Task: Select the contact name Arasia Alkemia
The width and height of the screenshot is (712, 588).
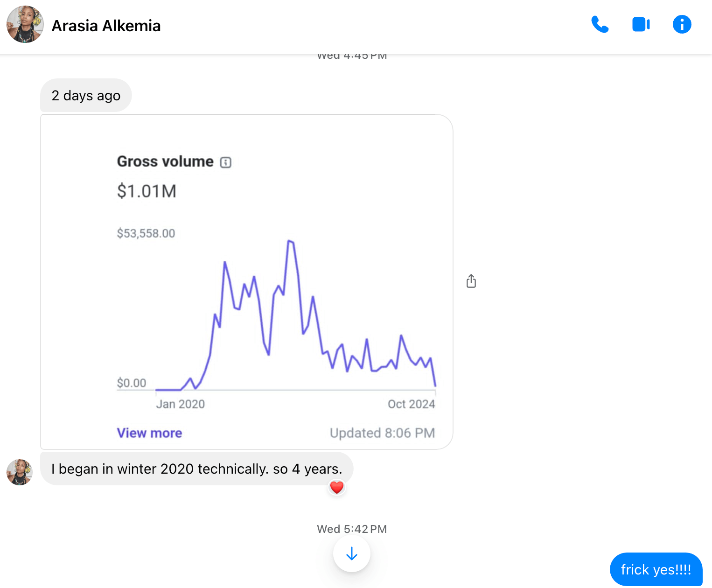Action: point(106,26)
